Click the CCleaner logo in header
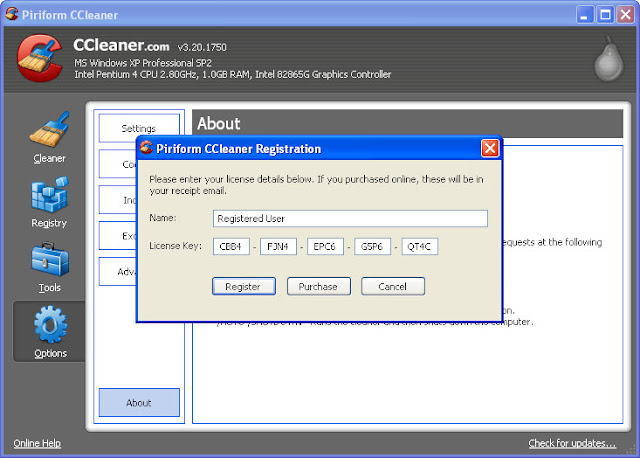This screenshot has width=640, height=458. (40, 58)
